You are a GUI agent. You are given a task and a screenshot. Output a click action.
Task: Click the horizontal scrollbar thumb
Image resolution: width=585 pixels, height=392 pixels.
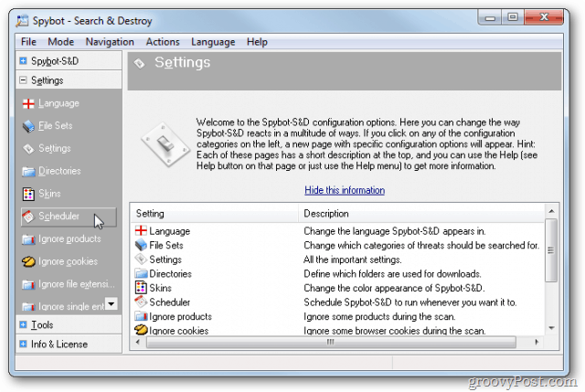point(331,342)
